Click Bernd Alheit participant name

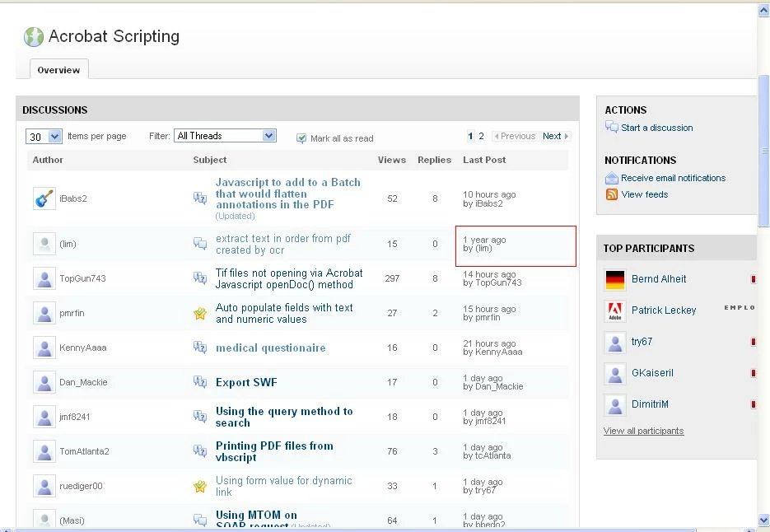point(659,279)
